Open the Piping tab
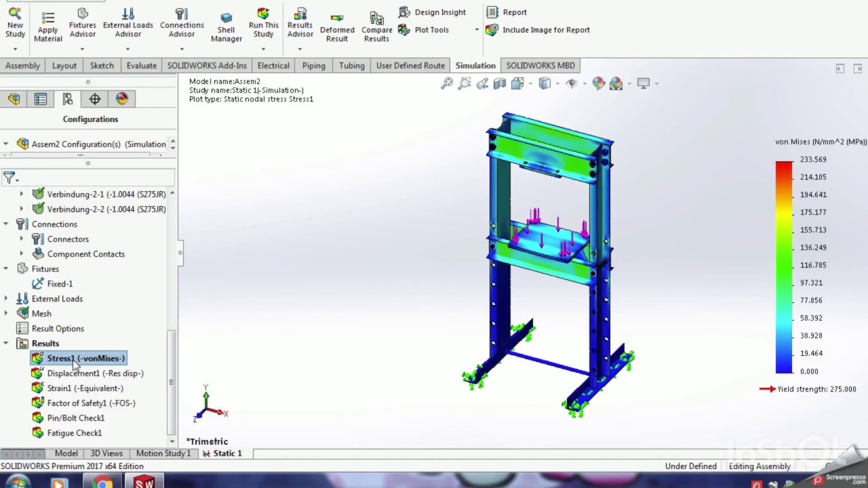This screenshot has width=868, height=488. click(x=314, y=66)
